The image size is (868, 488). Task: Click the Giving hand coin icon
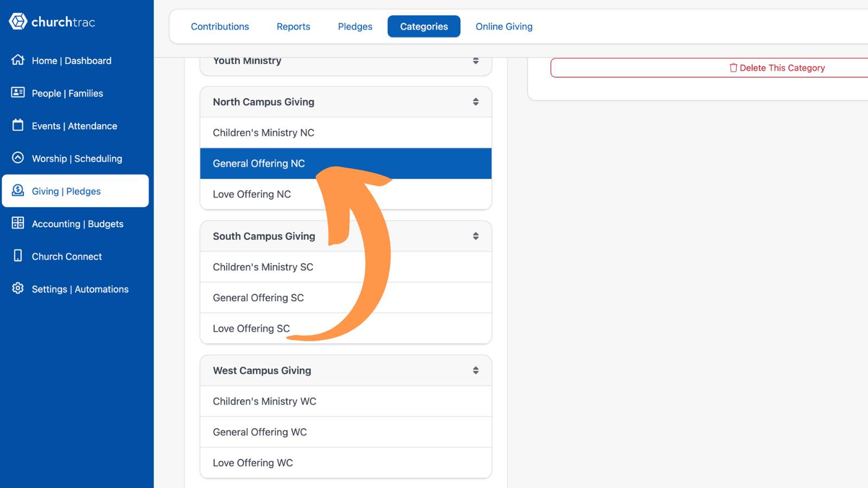18,190
